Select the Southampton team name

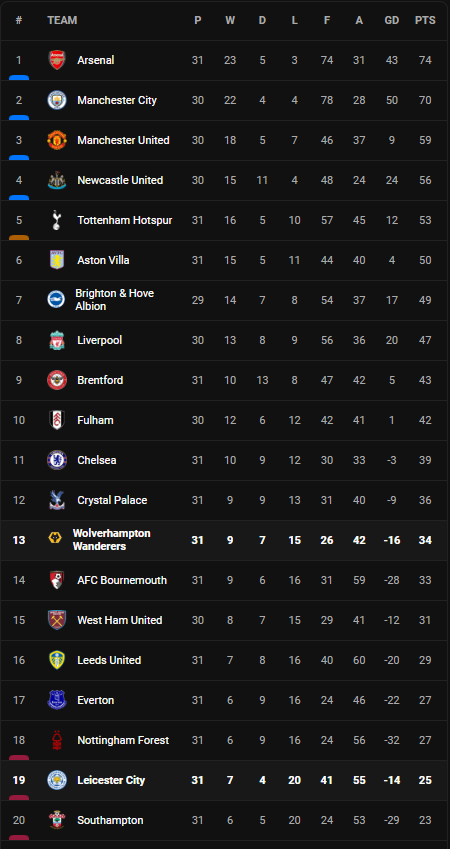point(110,820)
